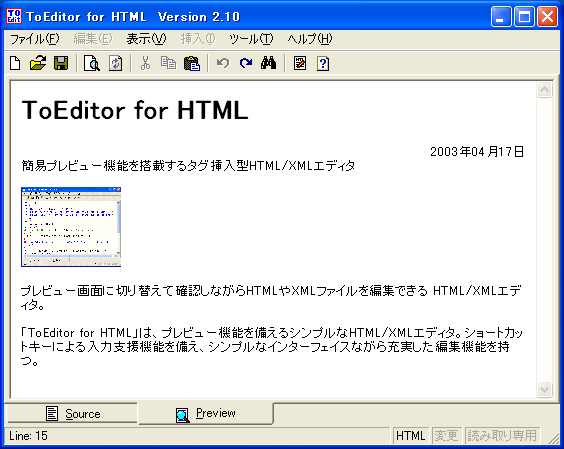Open the settings notepad icon
The width and height of the screenshot is (564, 449).
pos(300,63)
